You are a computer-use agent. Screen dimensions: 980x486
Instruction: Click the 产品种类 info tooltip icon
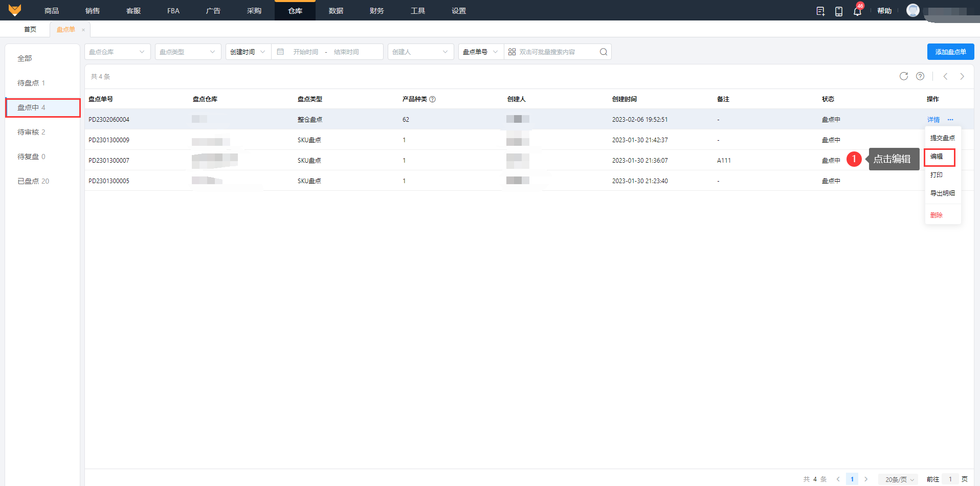click(x=433, y=99)
